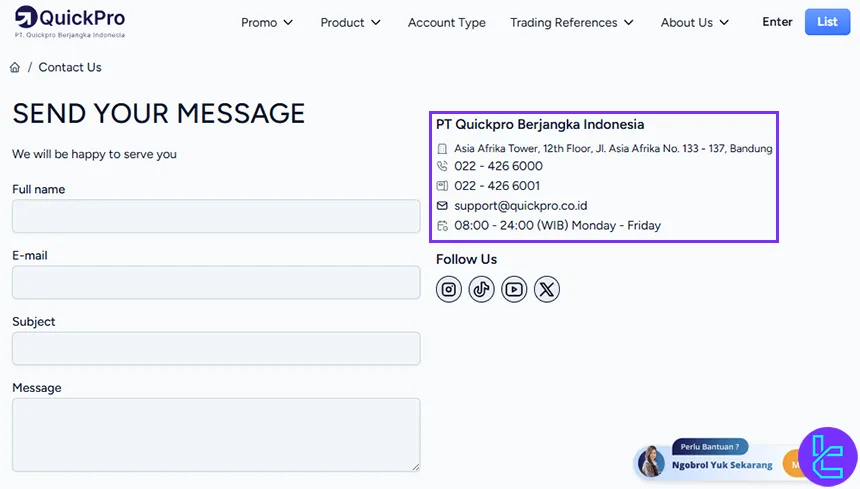Open the TikTok social icon
860x489 pixels.
pos(482,289)
